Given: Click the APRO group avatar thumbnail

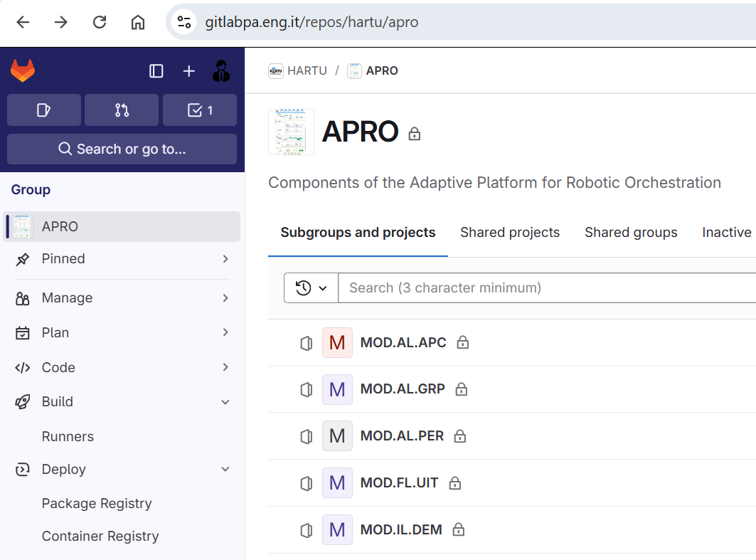Looking at the screenshot, I should [291, 132].
